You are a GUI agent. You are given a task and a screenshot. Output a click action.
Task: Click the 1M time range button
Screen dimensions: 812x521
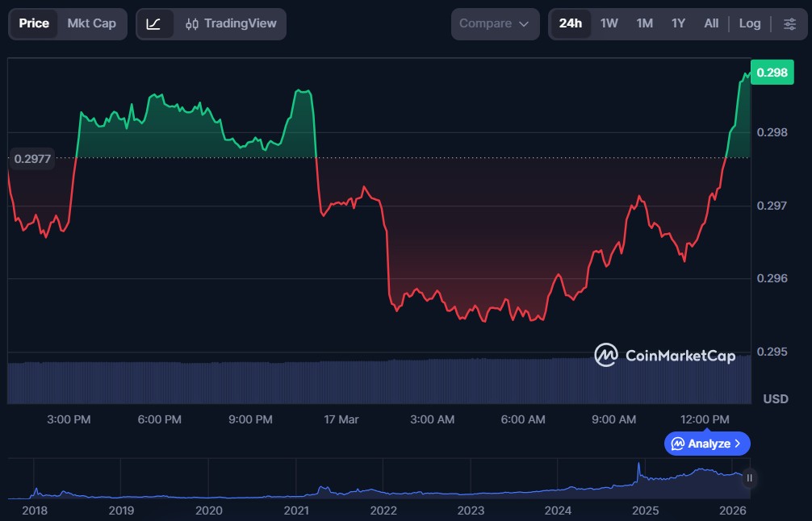pos(644,23)
